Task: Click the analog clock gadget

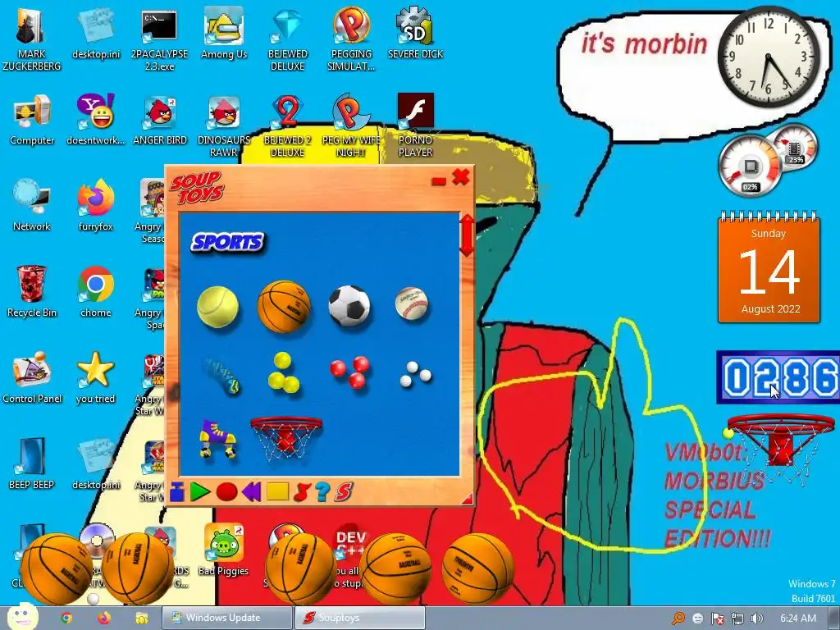Action: (768, 57)
